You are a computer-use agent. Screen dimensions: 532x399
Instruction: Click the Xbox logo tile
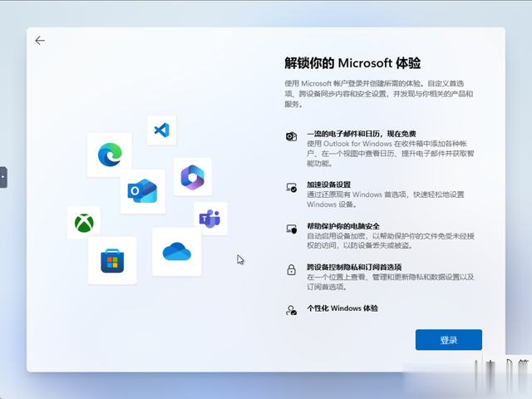[x=84, y=223]
